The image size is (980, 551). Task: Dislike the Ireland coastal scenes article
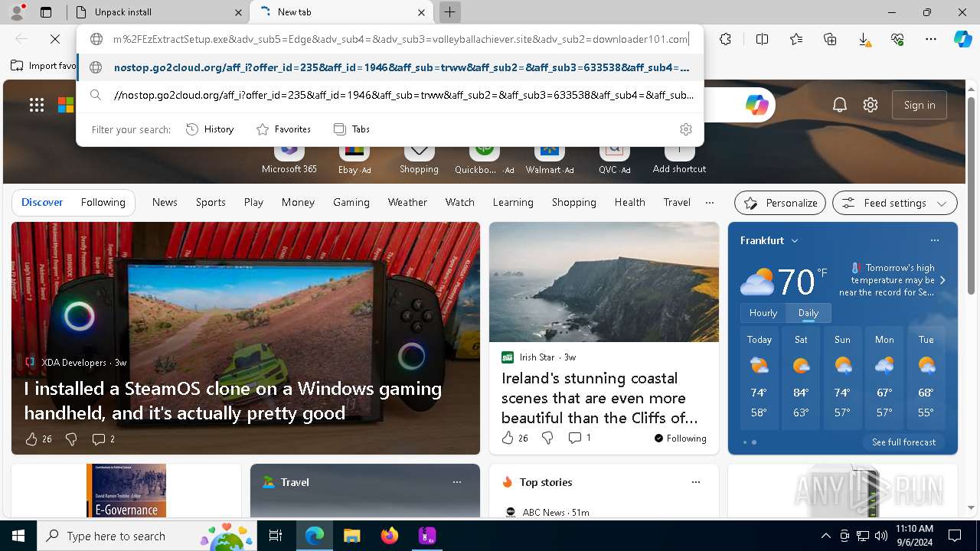tap(547, 438)
